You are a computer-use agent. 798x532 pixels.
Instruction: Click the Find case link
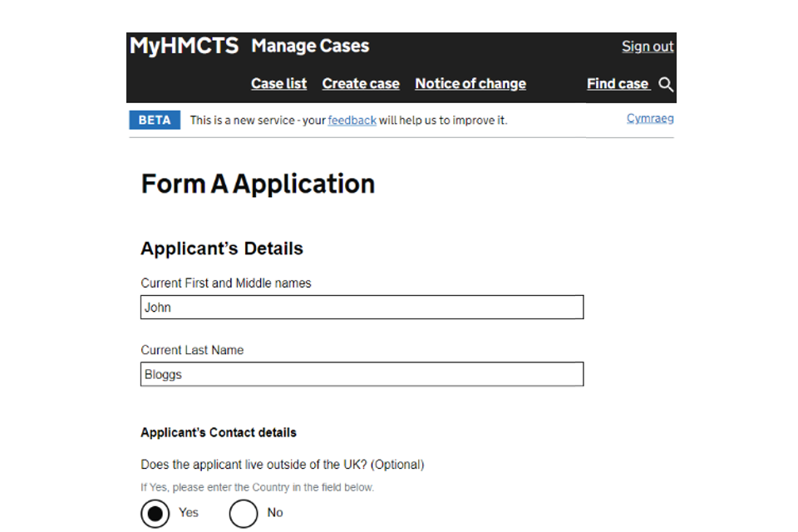point(617,84)
